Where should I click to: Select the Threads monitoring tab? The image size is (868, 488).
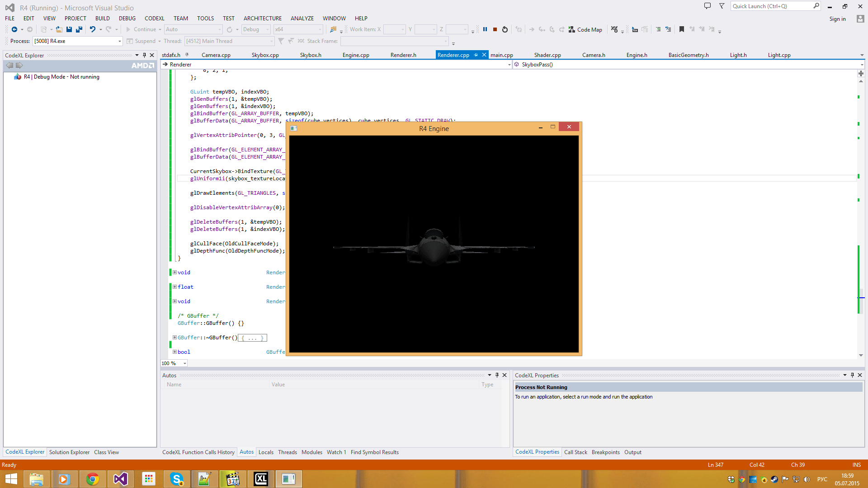coord(288,452)
